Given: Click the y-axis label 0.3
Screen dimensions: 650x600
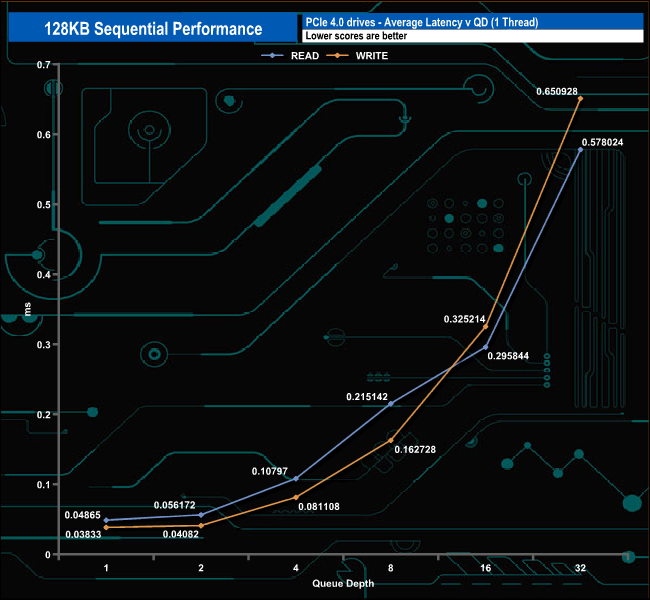Looking at the screenshot, I should pyautogui.click(x=44, y=345).
